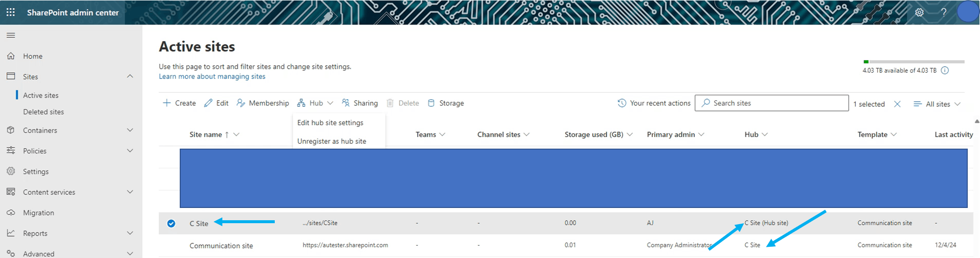Screen dimensions: 980x258
Task: Click the Reports chart icon
Action: (11, 233)
